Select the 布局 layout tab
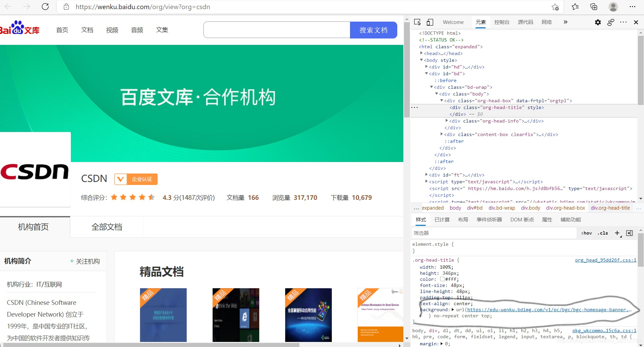The width and height of the screenshot is (644, 347). click(x=463, y=220)
